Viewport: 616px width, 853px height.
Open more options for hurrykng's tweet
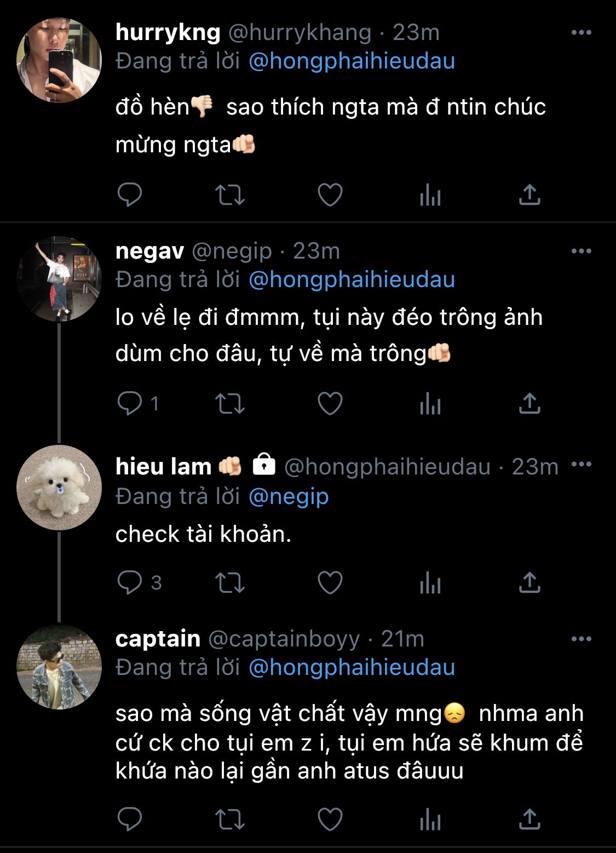click(x=581, y=33)
